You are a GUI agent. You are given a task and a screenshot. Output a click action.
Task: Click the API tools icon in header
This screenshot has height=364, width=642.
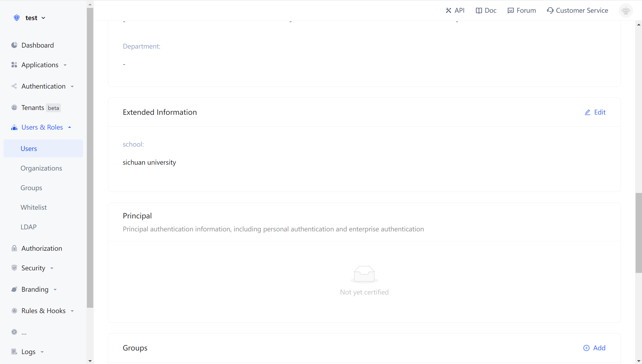(x=448, y=10)
